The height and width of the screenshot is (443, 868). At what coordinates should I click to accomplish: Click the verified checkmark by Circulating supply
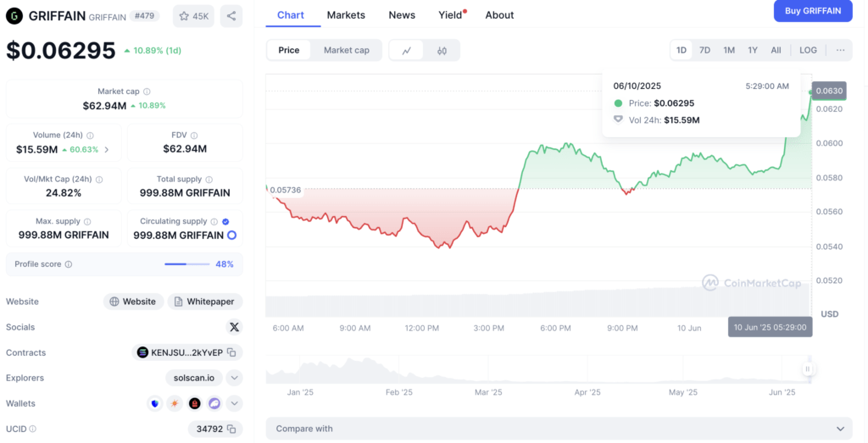pyautogui.click(x=225, y=222)
